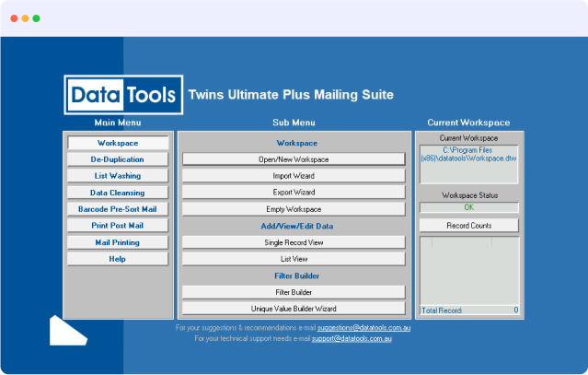Select Barcode Pre-Sort Mail
This screenshot has height=375, width=588.
(x=118, y=209)
